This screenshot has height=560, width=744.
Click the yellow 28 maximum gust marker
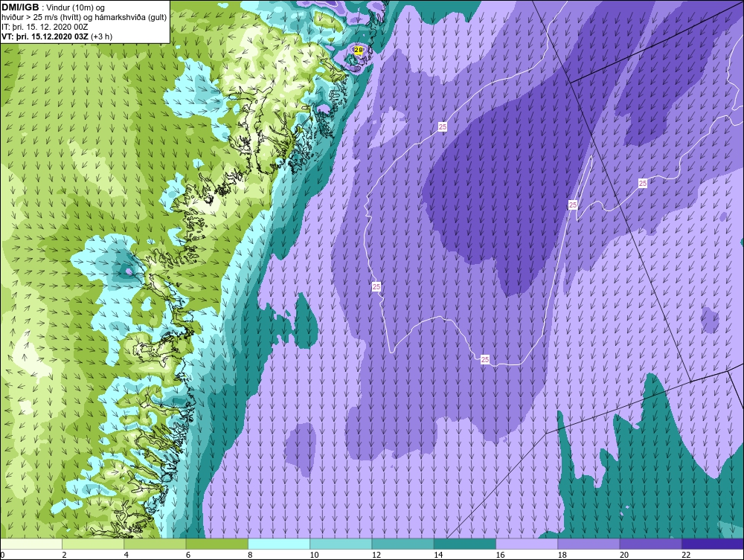point(359,50)
